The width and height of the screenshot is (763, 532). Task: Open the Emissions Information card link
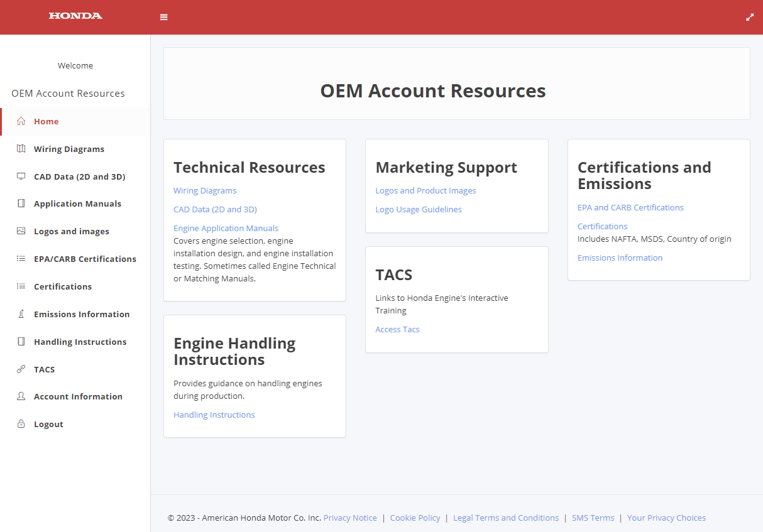point(620,258)
